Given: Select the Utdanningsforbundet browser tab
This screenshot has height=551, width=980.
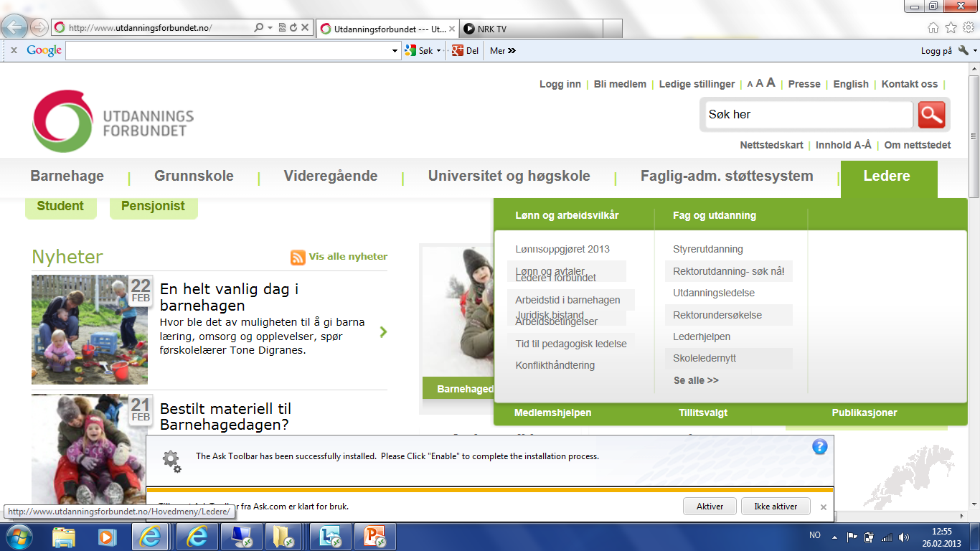Looking at the screenshot, I should tap(386, 29).
